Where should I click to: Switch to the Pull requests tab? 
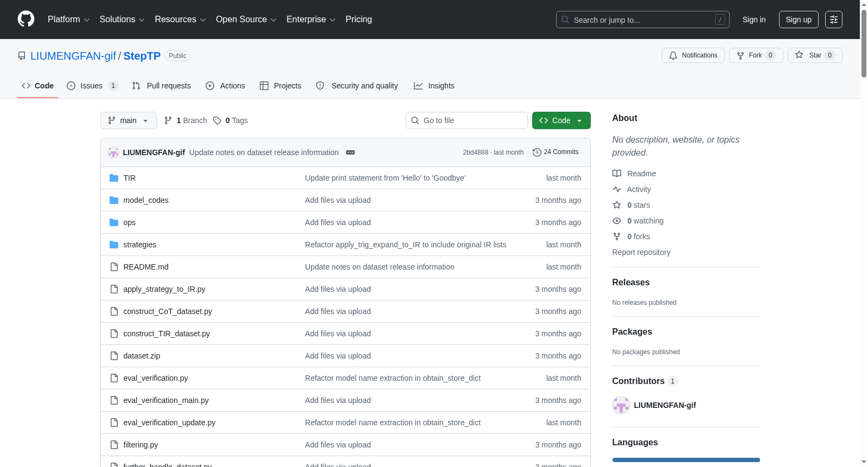click(x=162, y=86)
